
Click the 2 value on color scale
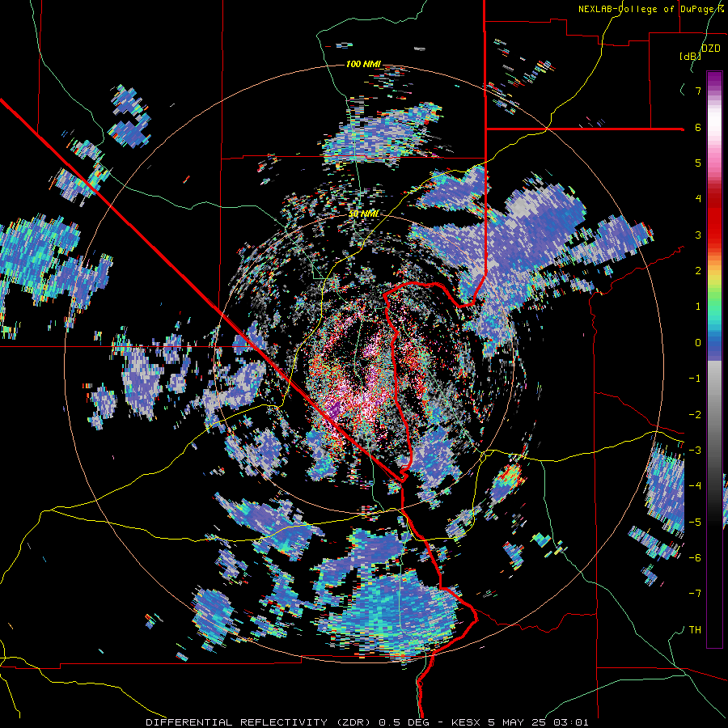tap(698, 271)
